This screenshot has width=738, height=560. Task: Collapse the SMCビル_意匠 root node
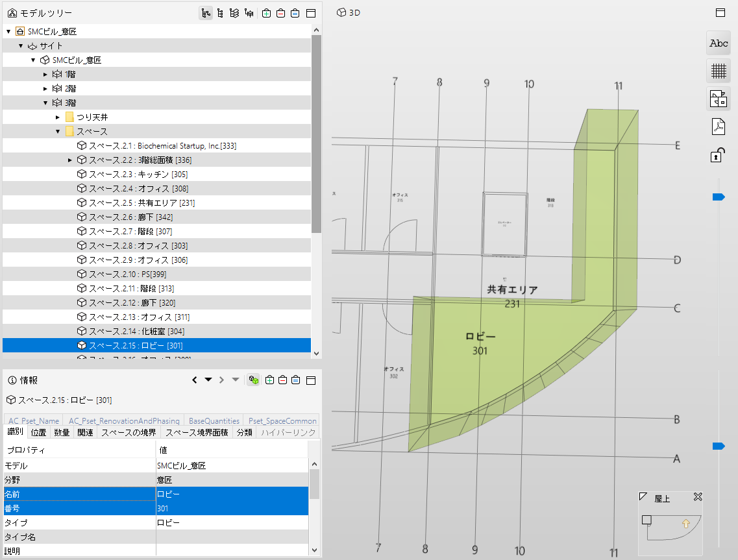tap(8, 32)
